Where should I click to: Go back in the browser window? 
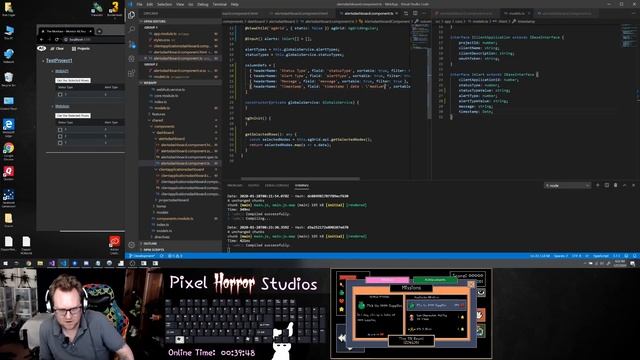(42, 40)
